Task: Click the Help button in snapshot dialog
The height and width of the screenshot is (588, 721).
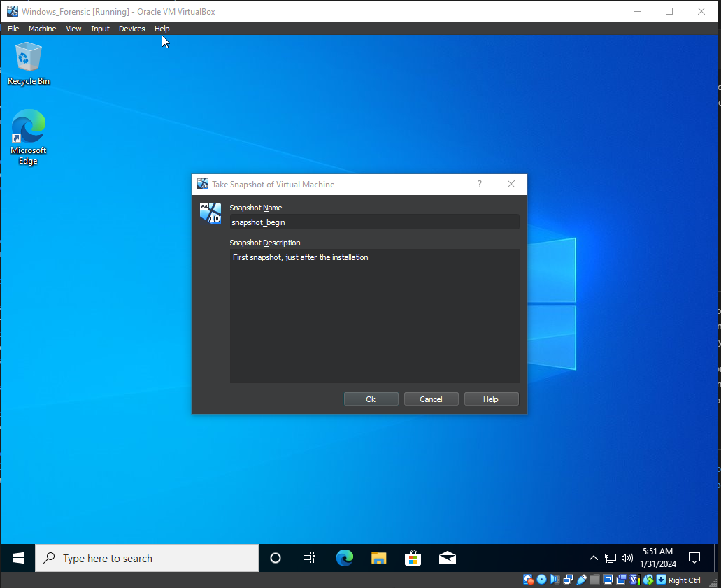Action: [491, 399]
